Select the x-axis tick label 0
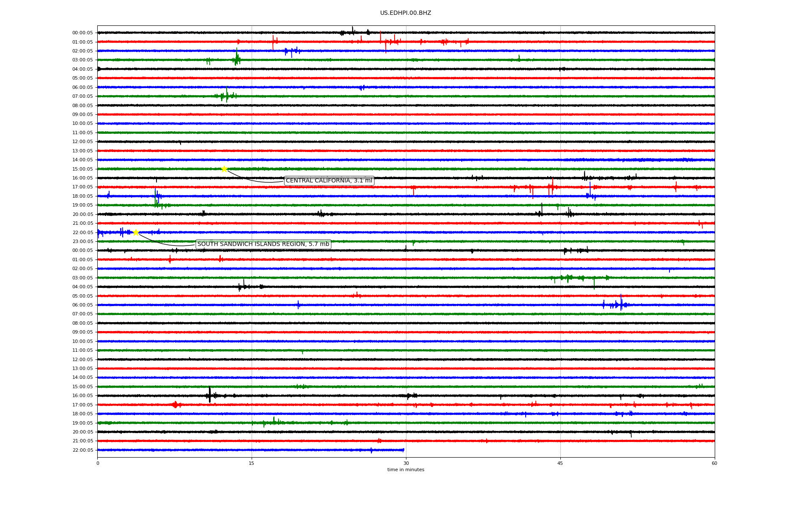 (x=98, y=463)
